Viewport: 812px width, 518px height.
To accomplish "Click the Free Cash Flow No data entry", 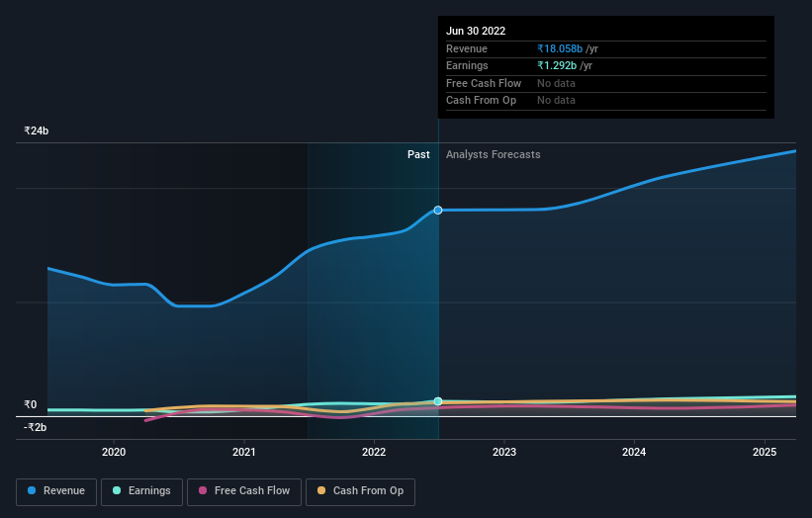I will [x=556, y=83].
